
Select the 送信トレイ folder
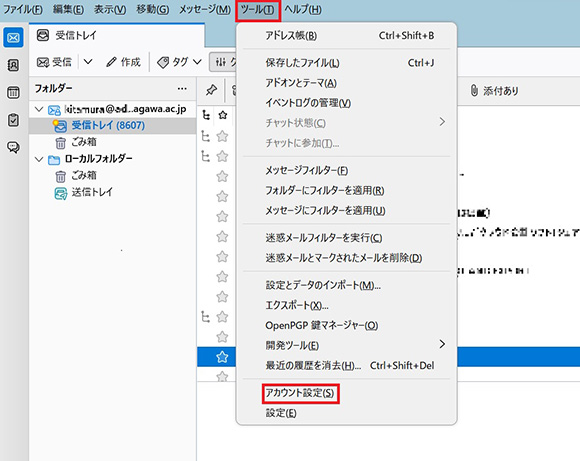point(92,192)
